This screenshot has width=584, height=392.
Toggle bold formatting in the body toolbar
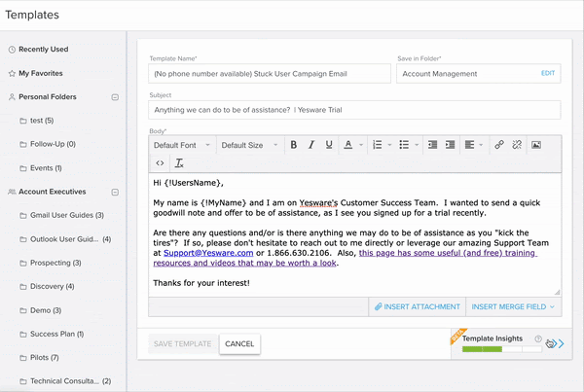[293, 145]
